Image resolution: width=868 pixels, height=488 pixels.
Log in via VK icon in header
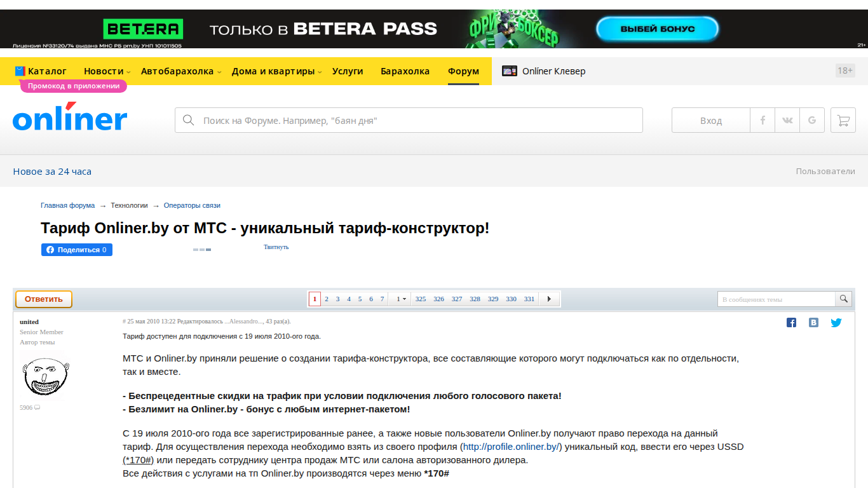click(x=787, y=120)
